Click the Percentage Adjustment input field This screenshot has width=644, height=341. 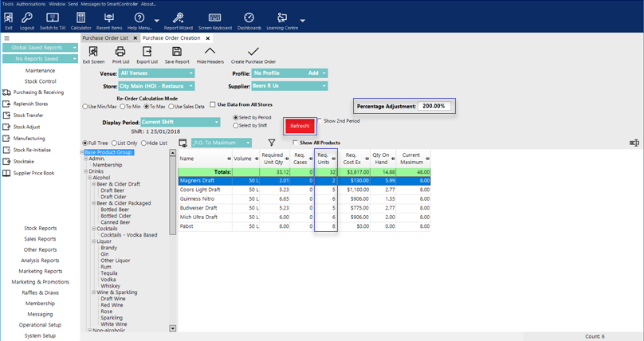(435, 106)
